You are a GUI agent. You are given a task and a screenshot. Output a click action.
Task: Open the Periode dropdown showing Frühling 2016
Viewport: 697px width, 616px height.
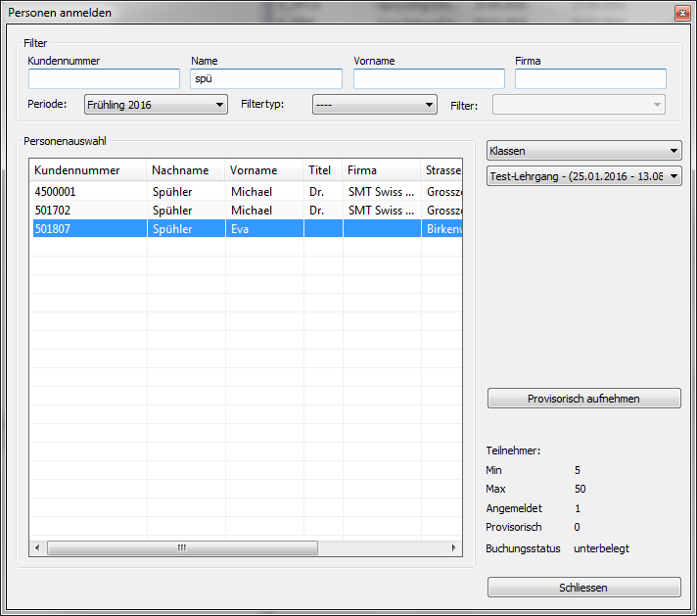click(x=156, y=105)
